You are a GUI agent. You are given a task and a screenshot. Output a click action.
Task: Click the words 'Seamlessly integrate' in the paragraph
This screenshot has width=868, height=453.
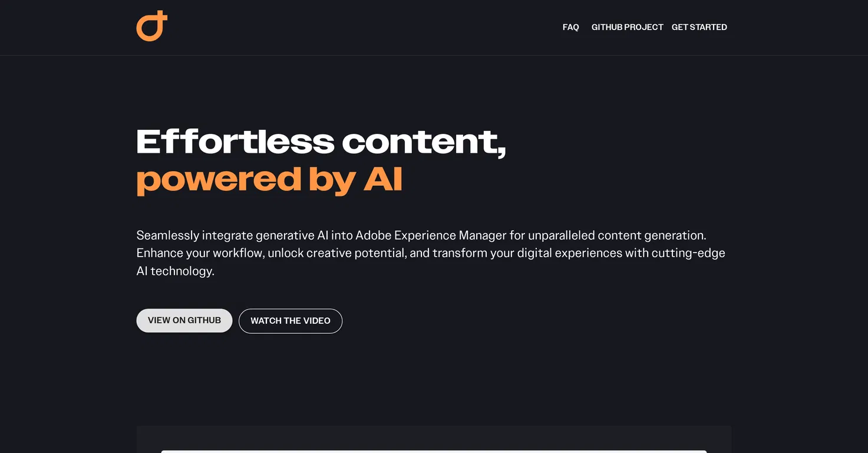(168, 235)
